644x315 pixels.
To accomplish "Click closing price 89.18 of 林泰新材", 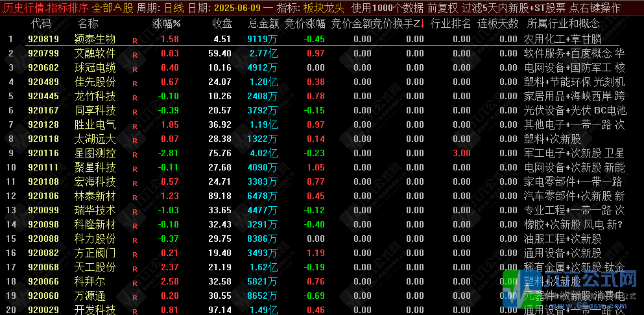I will pos(220,196).
